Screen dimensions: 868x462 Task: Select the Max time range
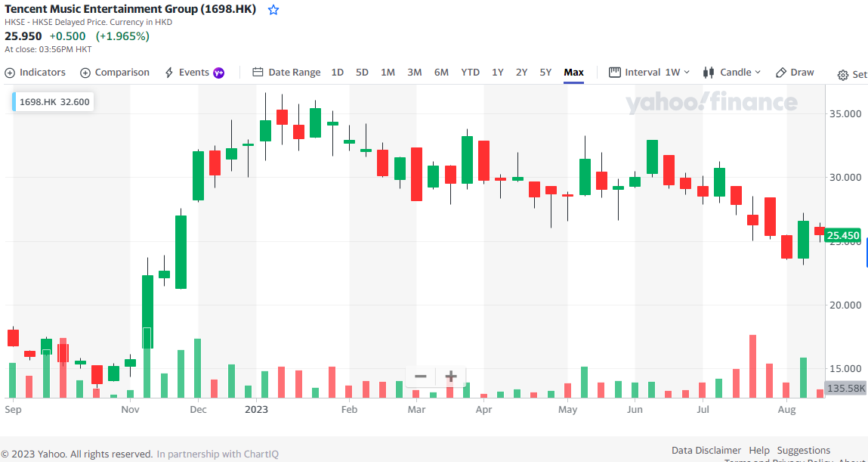pyautogui.click(x=573, y=73)
